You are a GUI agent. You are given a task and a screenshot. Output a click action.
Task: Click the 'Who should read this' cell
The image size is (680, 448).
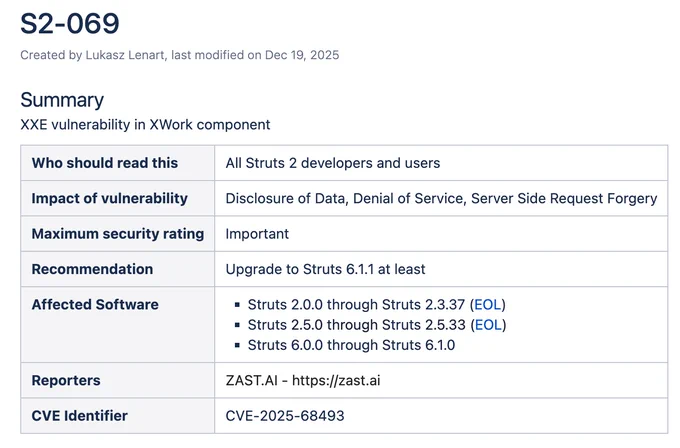tap(118, 163)
